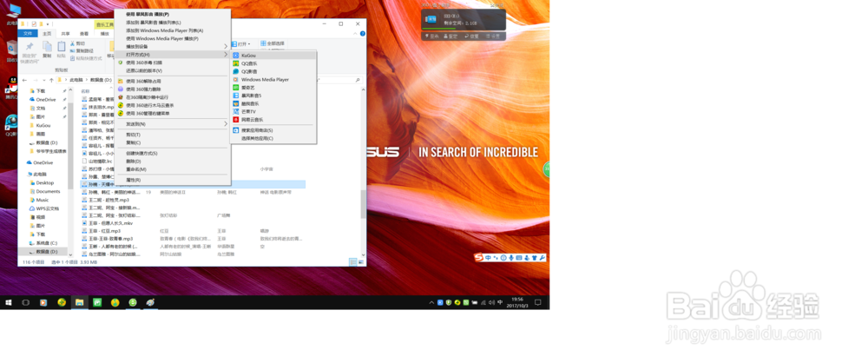The image size is (868, 363).
Task: Choose QQ音乐 in Open with submenu
Action: 273,63
